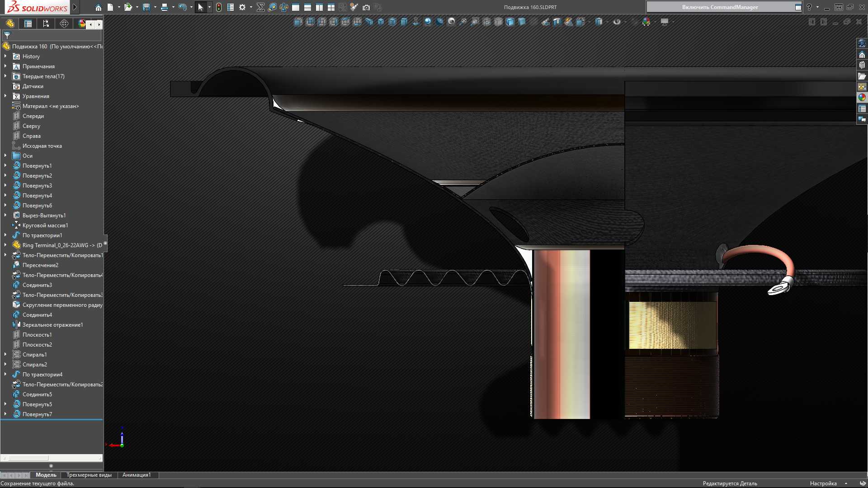The image size is (868, 488).
Task: Click the feature tree filter field
Action: pos(52,35)
